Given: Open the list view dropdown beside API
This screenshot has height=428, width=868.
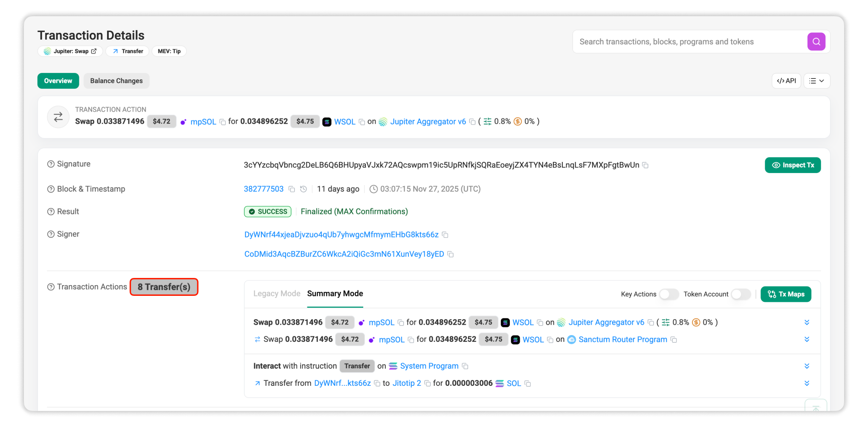Looking at the screenshot, I should pos(816,81).
